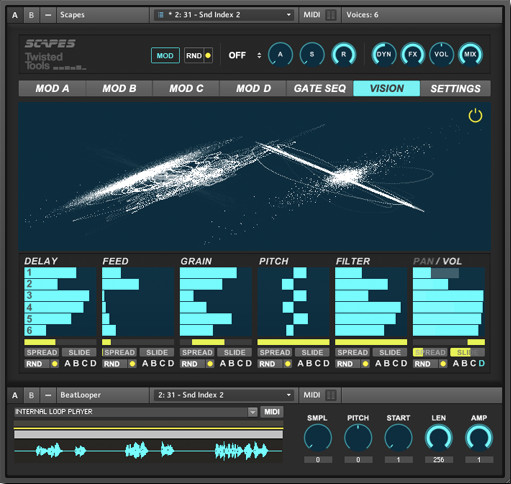Screen dimensions: 511x484
Task: Select snapshot slot B in the BeatLooper header
Action: [x=31, y=395]
